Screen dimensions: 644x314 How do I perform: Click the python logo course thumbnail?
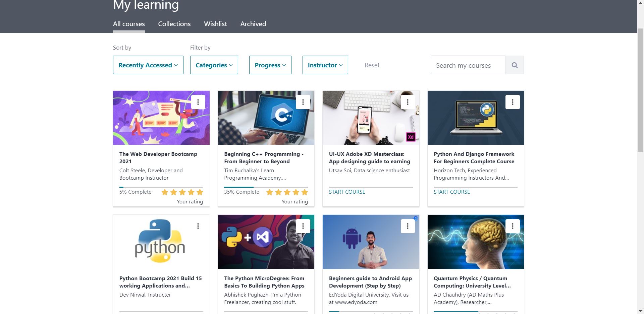point(161,242)
